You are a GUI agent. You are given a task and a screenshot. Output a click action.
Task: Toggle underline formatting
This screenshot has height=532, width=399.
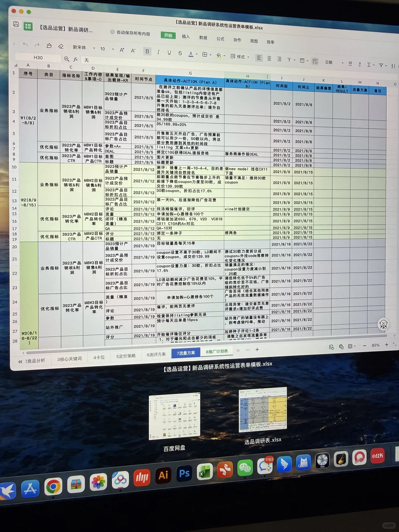[x=169, y=53]
